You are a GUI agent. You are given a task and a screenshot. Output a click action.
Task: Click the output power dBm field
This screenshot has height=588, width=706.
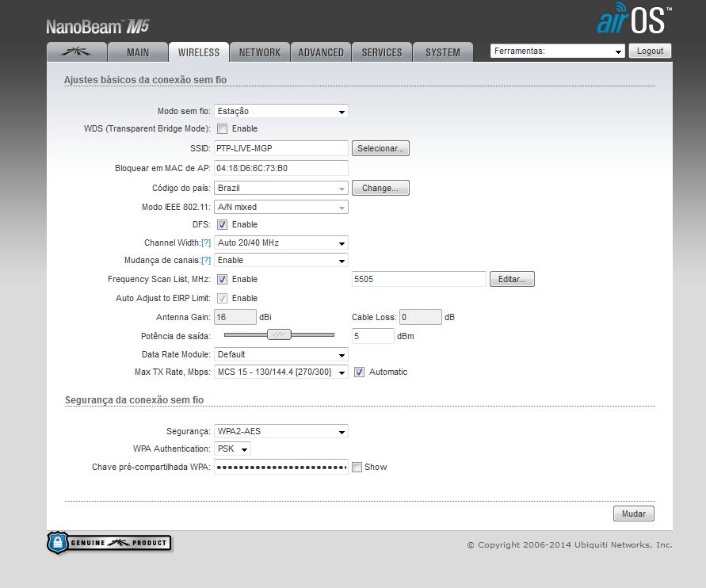coord(373,336)
